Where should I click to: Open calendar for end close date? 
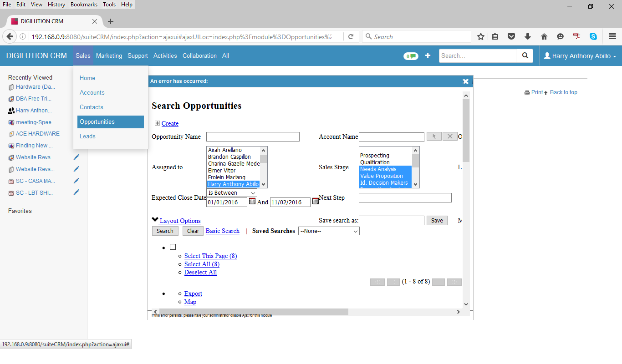[x=315, y=201]
